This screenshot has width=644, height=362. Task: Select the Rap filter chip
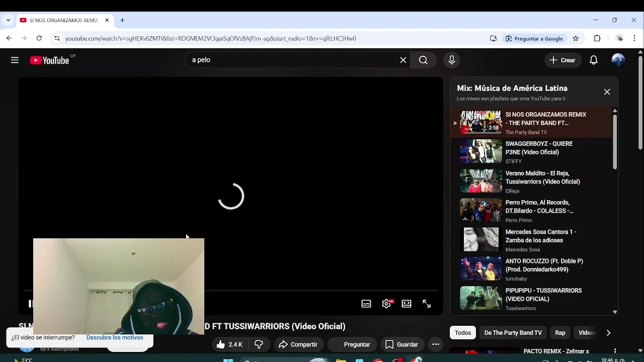tap(560, 333)
